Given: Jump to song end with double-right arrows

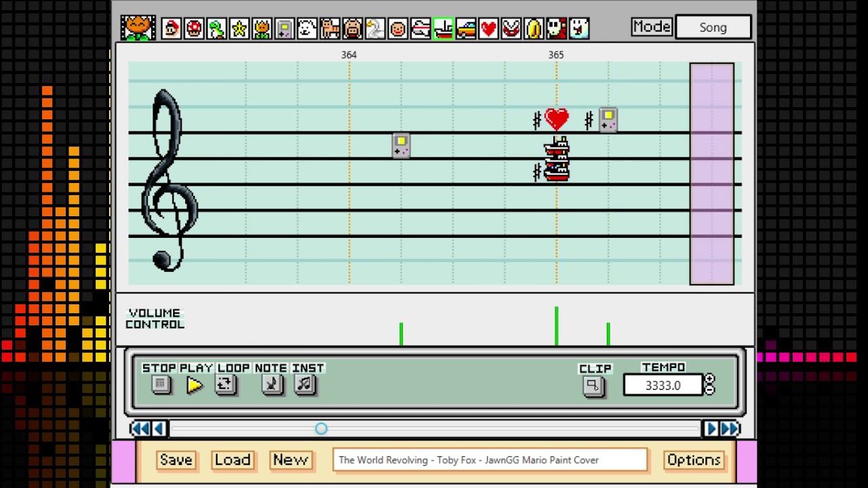Looking at the screenshot, I should pos(730,428).
